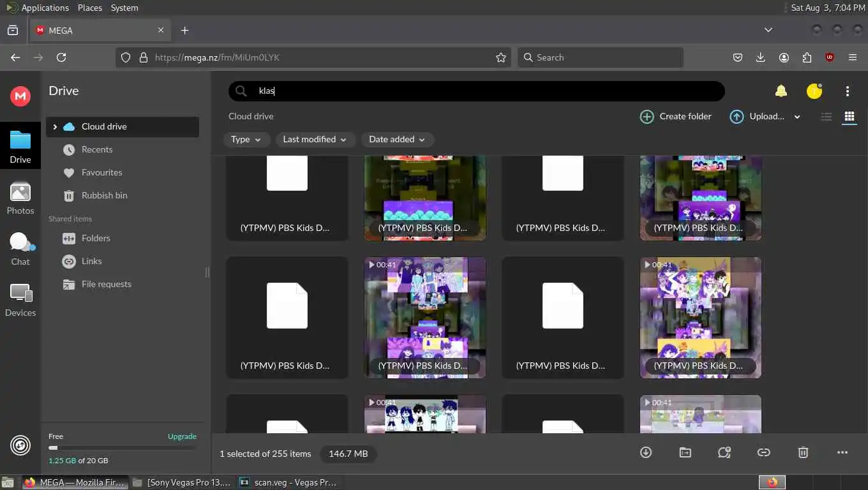Click the Cloud drive breadcrumb
The height and width of the screenshot is (490, 868).
click(251, 117)
